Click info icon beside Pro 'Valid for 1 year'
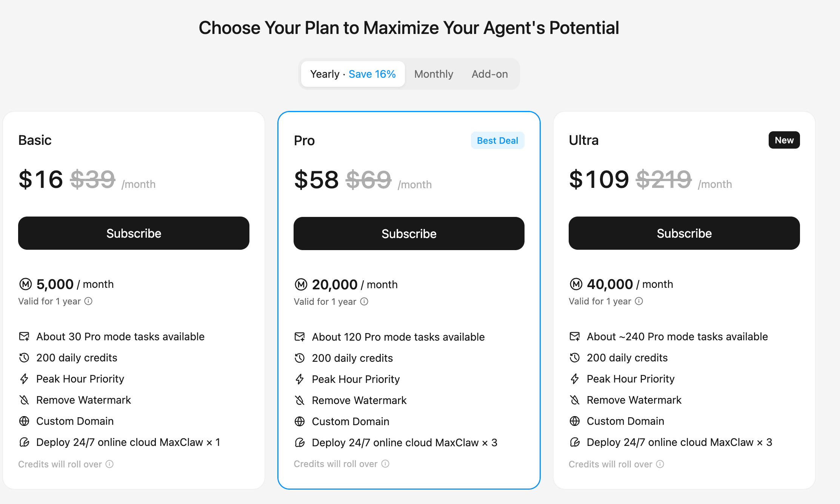The width and height of the screenshot is (840, 504). pos(364,301)
